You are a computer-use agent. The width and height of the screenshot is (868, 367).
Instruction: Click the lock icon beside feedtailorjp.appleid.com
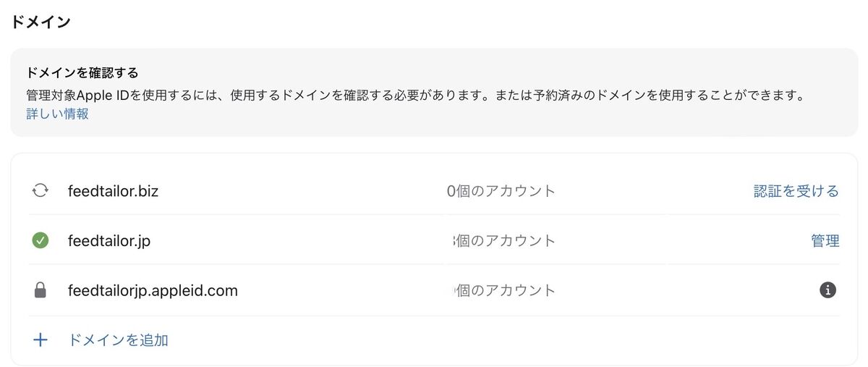(x=41, y=290)
